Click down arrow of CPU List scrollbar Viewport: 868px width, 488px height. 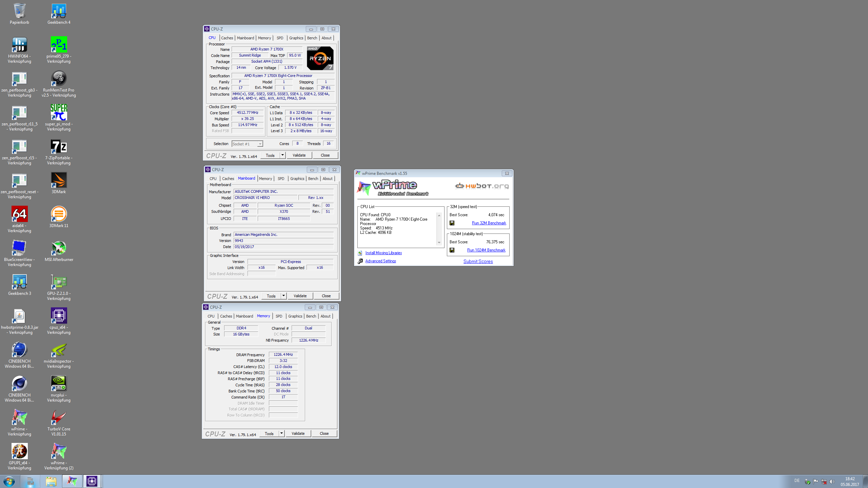coord(439,242)
